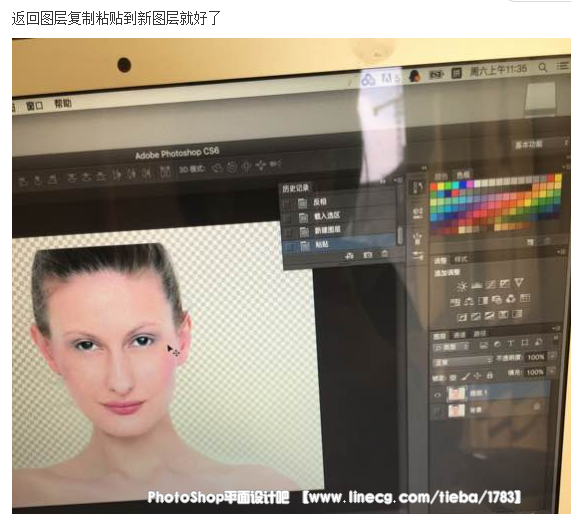This screenshot has height=514, width=571.
Task: Open the Adjustments panel flyout menu
Action: 561,252
